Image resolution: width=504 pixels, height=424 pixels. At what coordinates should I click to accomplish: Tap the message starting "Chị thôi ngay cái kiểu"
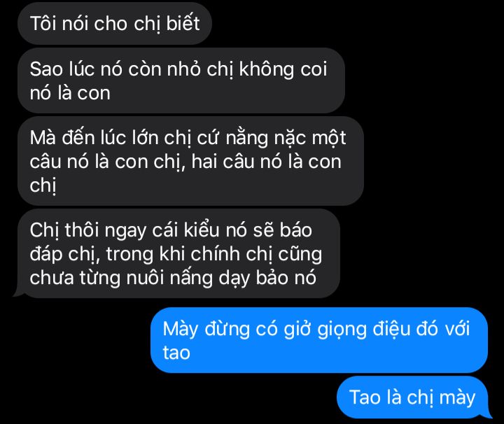[179, 253]
